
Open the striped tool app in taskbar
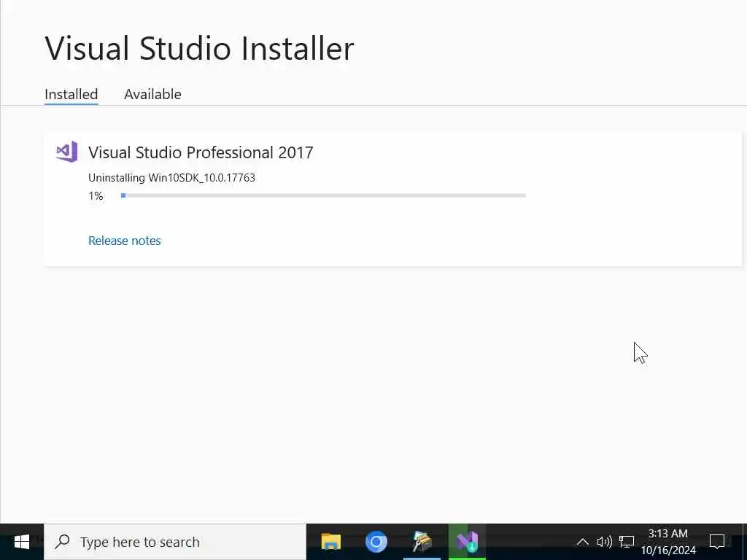(x=422, y=542)
